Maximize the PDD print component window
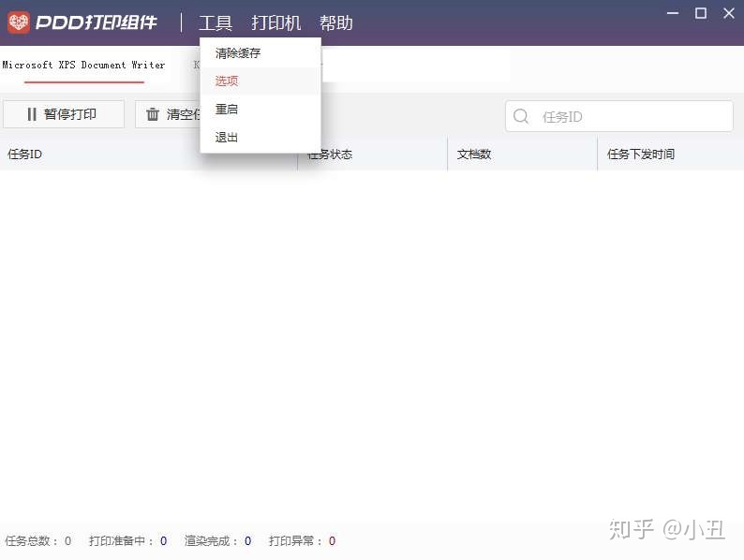The width and height of the screenshot is (744, 560). click(x=701, y=13)
